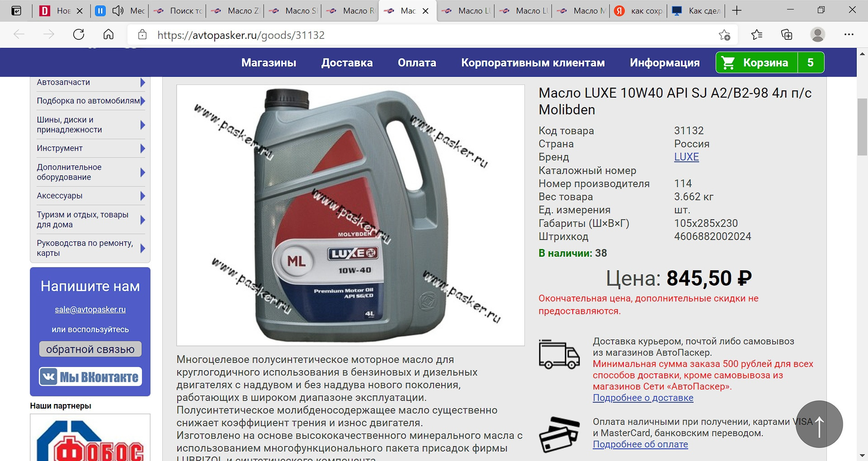This screenshot has width=868, height=461.
Task: Open the "Аксессуары" category link
Action: [60, 196]
